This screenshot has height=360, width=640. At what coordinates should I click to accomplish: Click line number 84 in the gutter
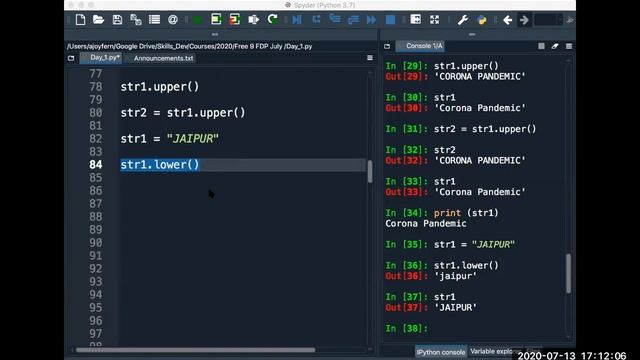pyautogui.click(x=96, y=164)
